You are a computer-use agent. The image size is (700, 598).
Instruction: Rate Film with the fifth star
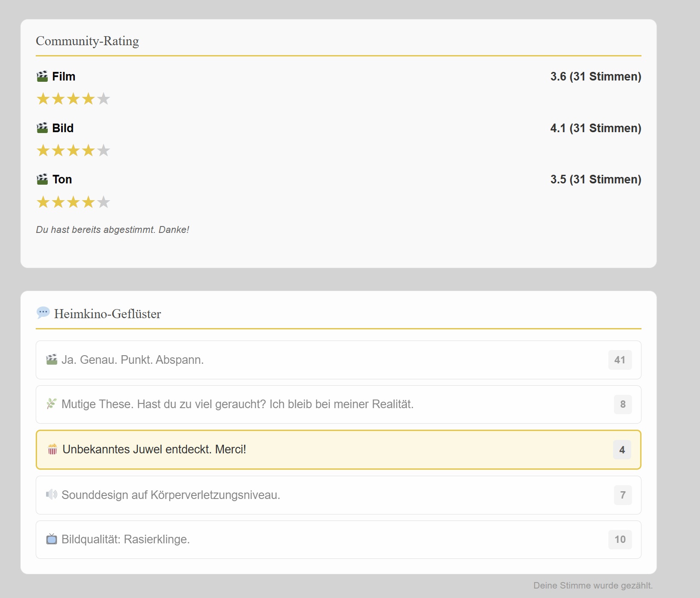click(x=103, y=99)
